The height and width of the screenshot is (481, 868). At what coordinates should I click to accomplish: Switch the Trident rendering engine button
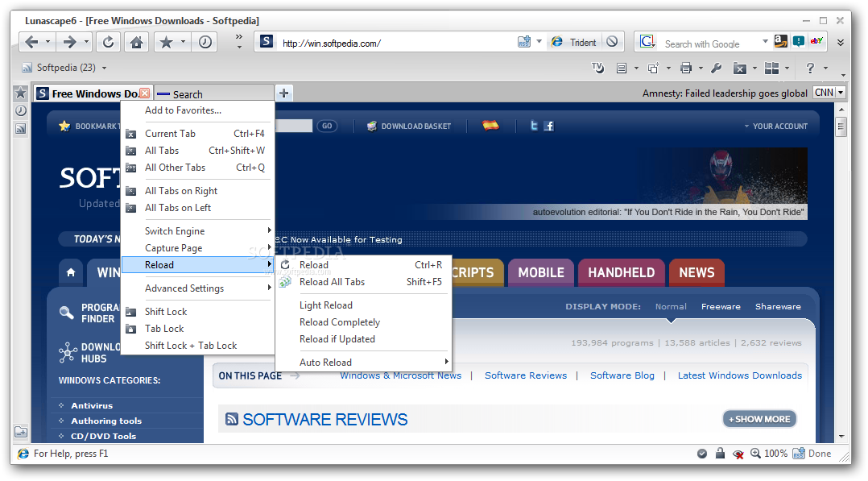[x=574, y=42]
